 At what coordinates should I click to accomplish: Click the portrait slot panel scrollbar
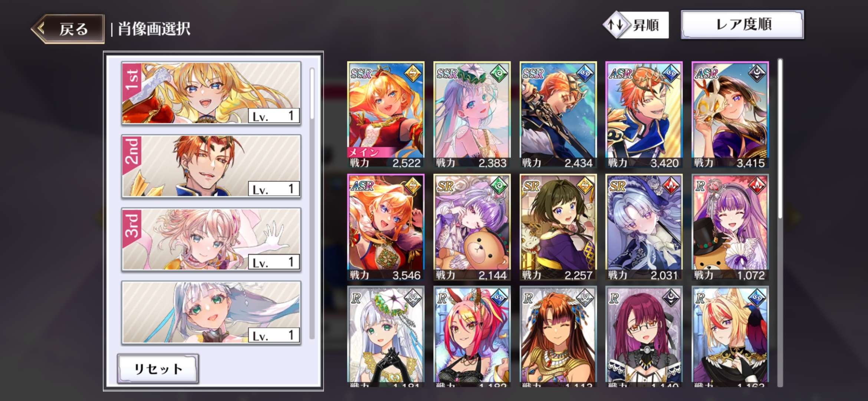(312, 203)
